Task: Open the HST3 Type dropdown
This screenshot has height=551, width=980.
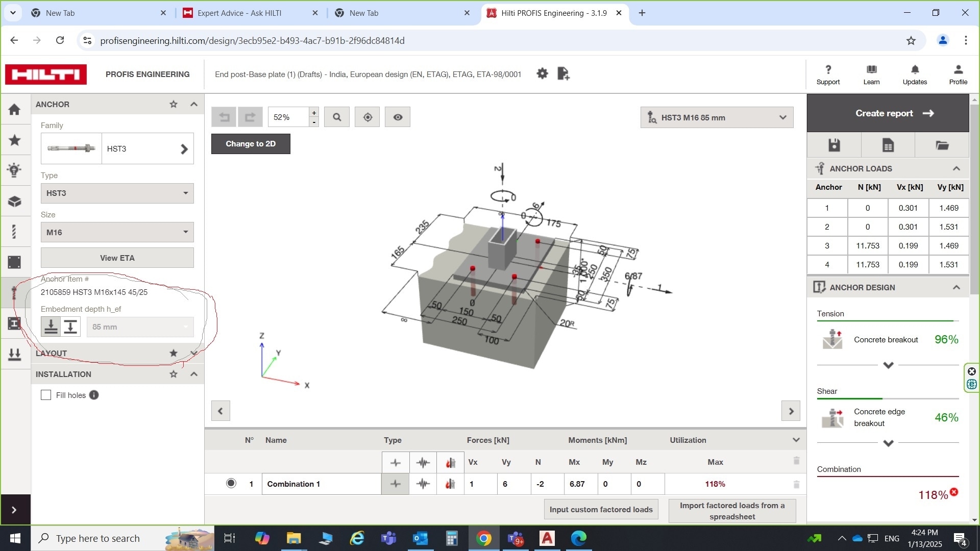Action: [x=117, y=193]
